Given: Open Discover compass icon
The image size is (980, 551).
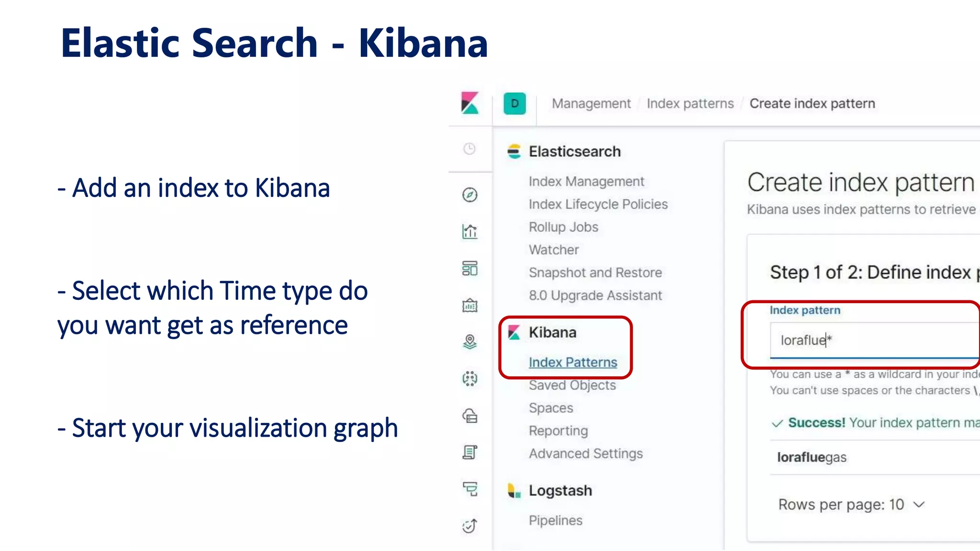Looking at the screenshot, I should pos(469,195).
